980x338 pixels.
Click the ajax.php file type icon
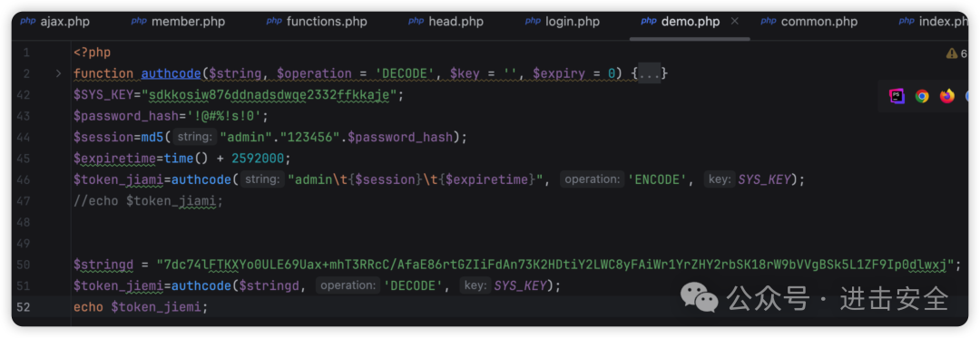click(27, 21)
